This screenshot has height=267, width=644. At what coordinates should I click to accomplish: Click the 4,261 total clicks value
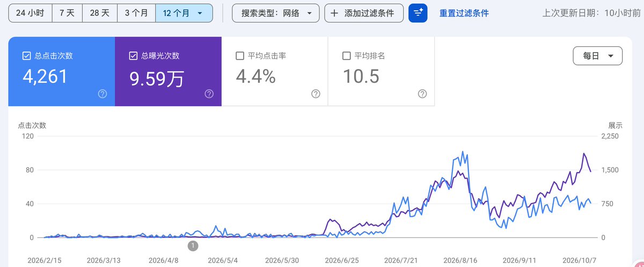point(45,76)
